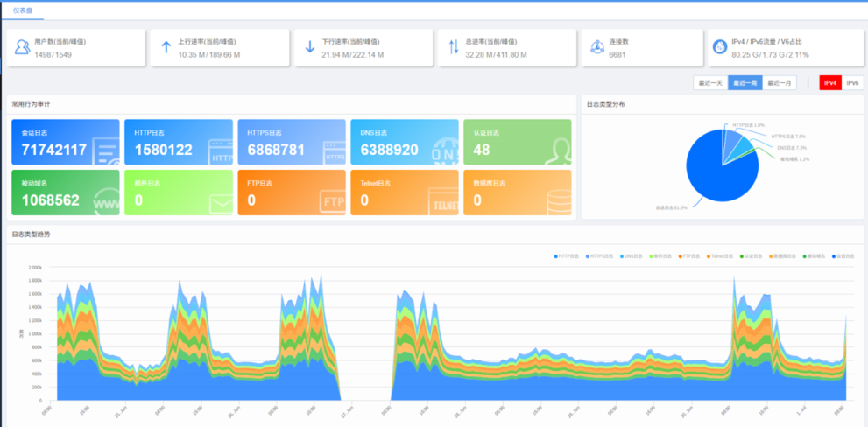The image size is (868, 427).
Task: Click the document icon on 会话日志 card
Action: pyautogui.click(x=106, y=151)
